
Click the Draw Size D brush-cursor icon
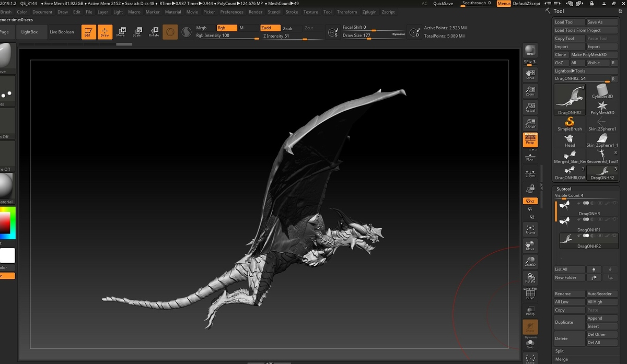coord(414,32)
